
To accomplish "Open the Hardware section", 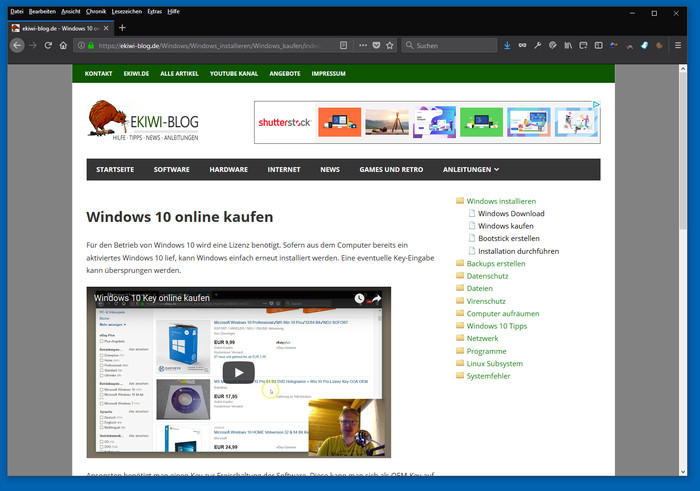I will (228, 170).
